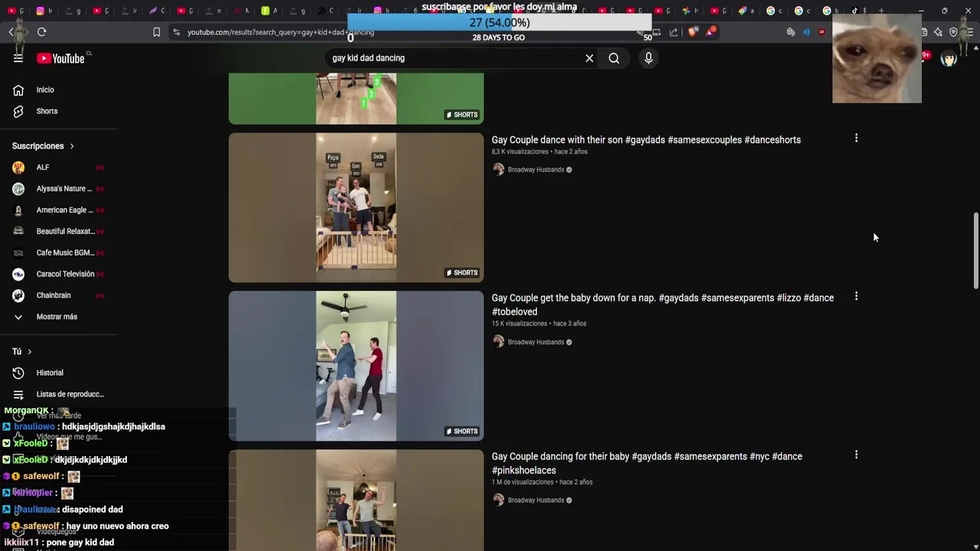Play the 'baby down for a nap' thumbnail
This screenshot has width=980, height=551.
(x=356, y=366)
